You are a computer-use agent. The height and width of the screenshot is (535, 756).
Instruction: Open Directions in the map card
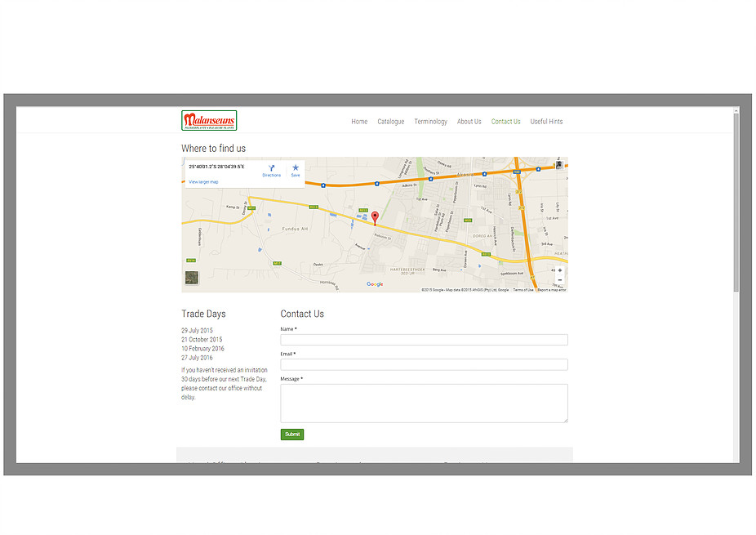pyautogui.click(x=271, y=169)
